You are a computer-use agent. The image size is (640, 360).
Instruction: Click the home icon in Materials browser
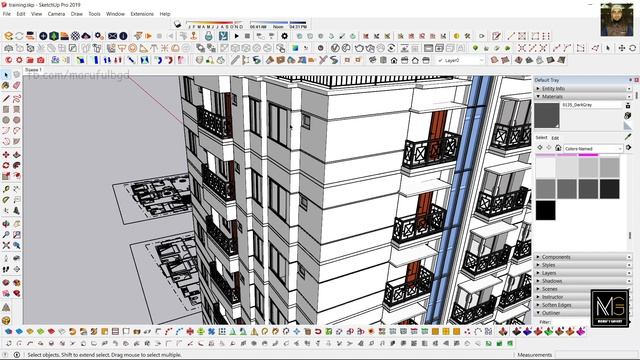pyautogui.click(x=558, y=148)
